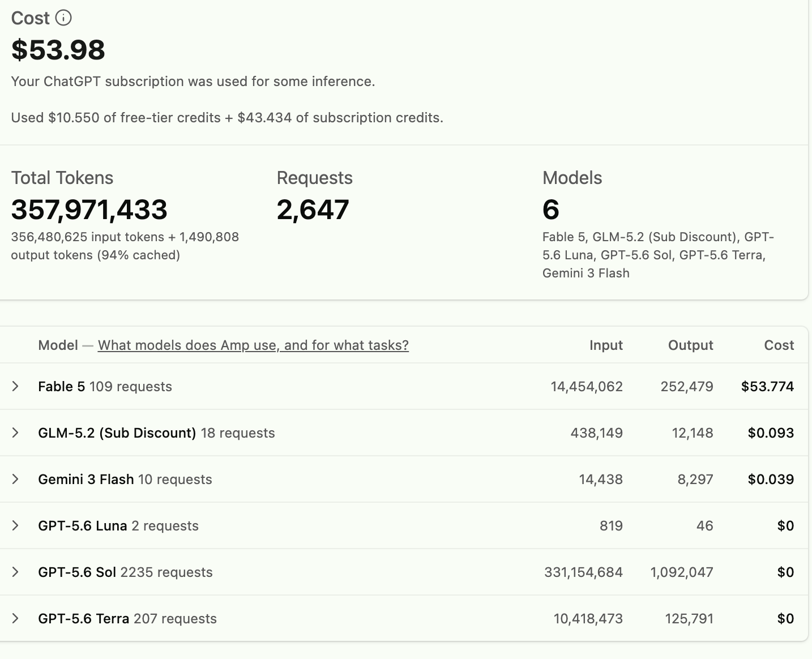Viewport: 812px width, 659px height.
Task: Click the GPT-5.6 Sol model name
Action: (x=77, y=572)
